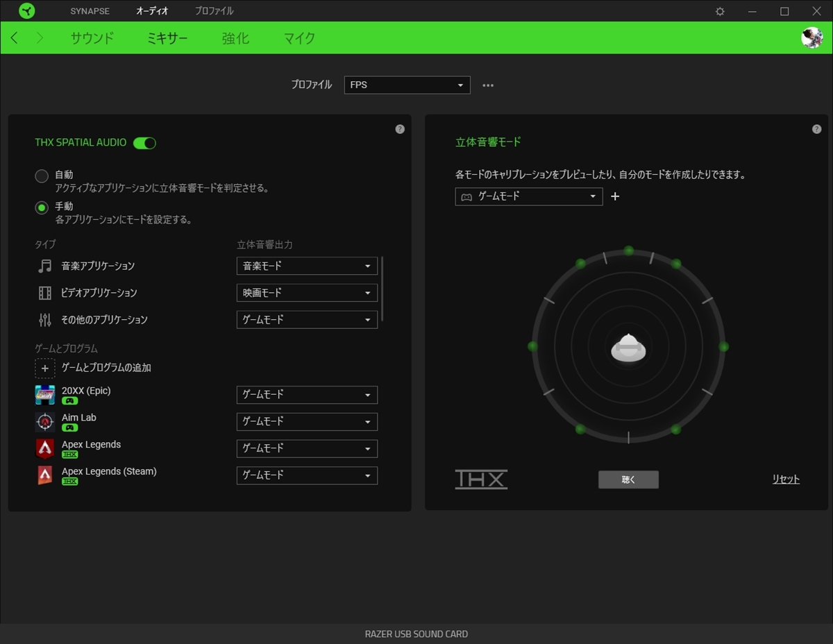833x644 pixels.
Task: Click the Razer logo icon
Action: point(27,11)
